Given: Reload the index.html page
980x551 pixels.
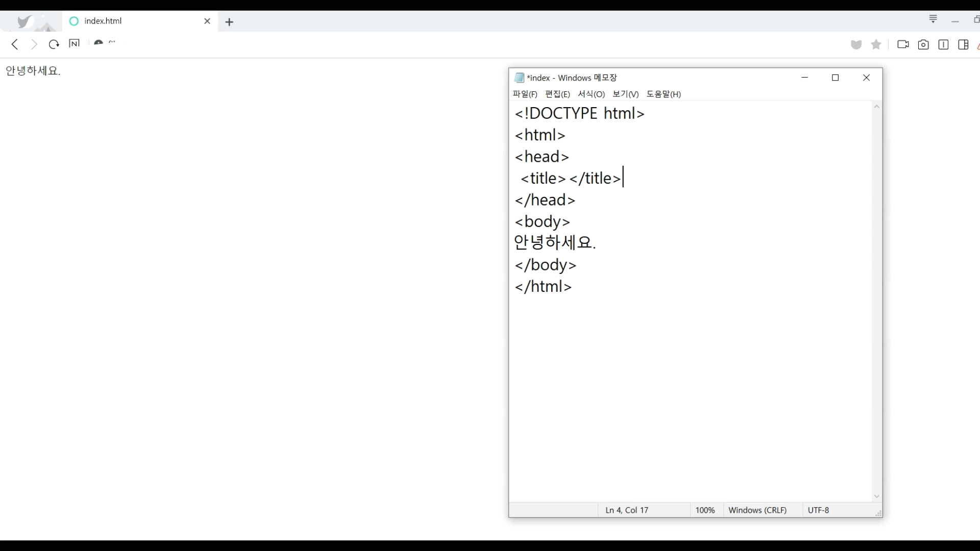Looking at the screenshot, I should point(54,44).
